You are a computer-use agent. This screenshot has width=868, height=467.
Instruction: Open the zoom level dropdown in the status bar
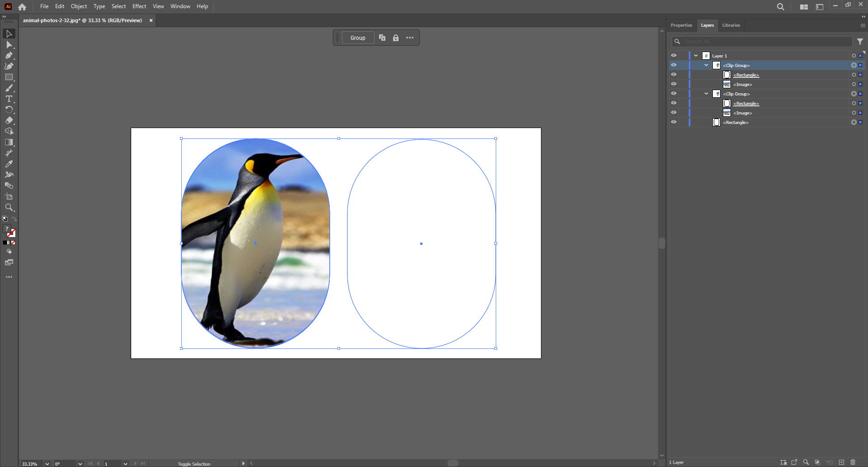tap(47, 463)
